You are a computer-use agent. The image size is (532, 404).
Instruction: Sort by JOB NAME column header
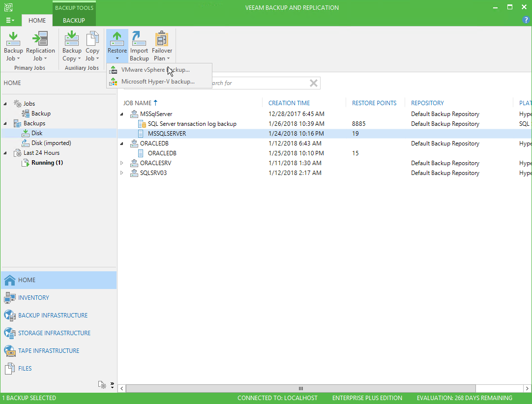pos(137,103)
